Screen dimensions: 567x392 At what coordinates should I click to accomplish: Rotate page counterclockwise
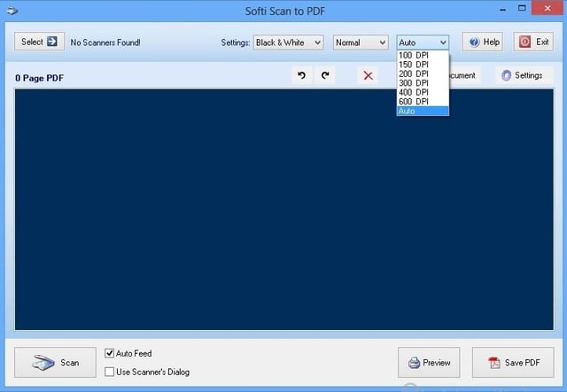coord(301,75)
